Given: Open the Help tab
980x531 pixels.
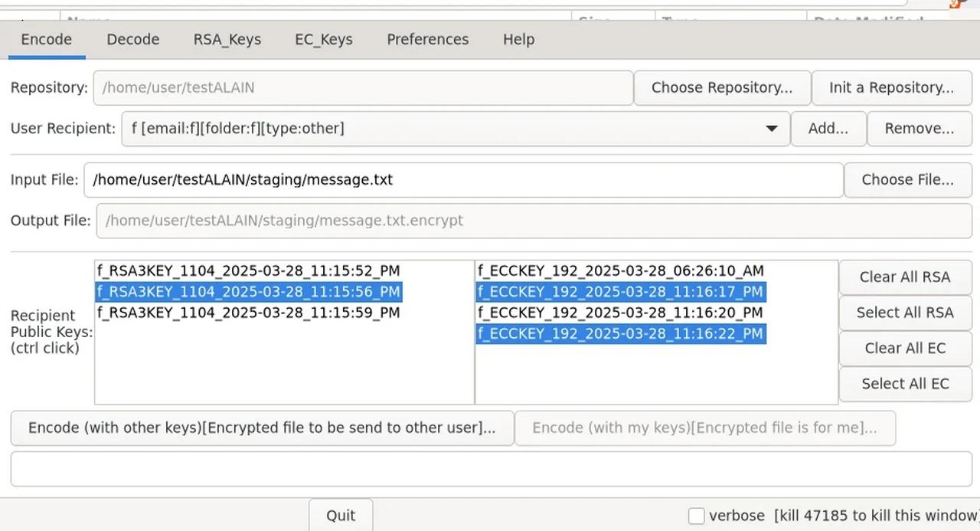Looking at the screenshot, I should point(518,39).
